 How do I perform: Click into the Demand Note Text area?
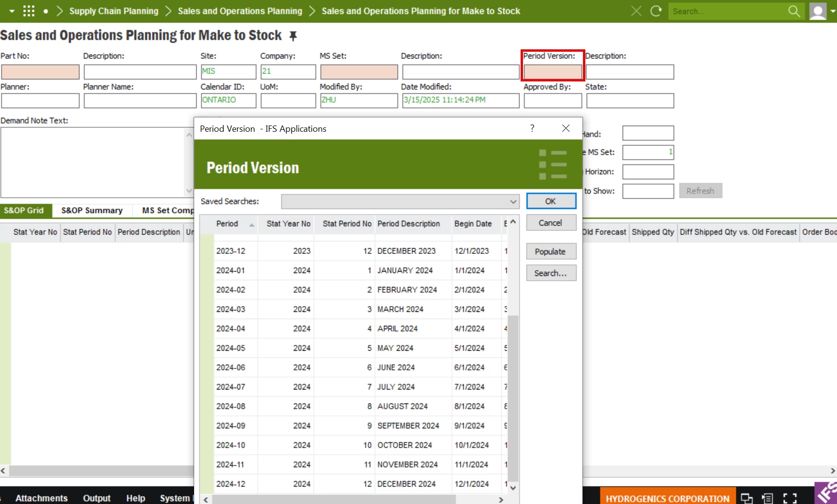tap(93, 162)
